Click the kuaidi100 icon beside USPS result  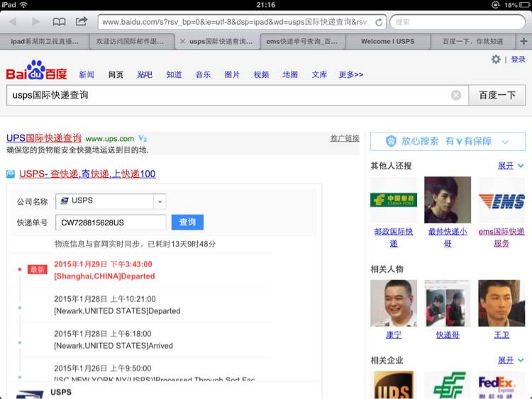[11, 174]
